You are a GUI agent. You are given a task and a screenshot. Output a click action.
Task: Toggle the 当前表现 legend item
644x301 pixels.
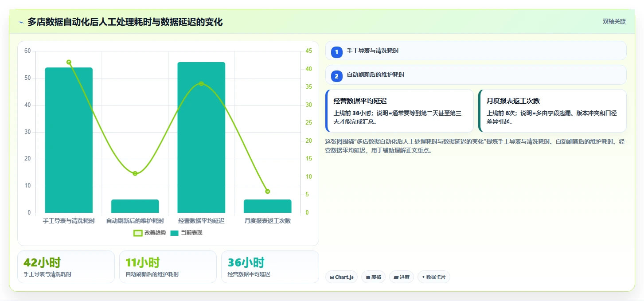[186, 233]
